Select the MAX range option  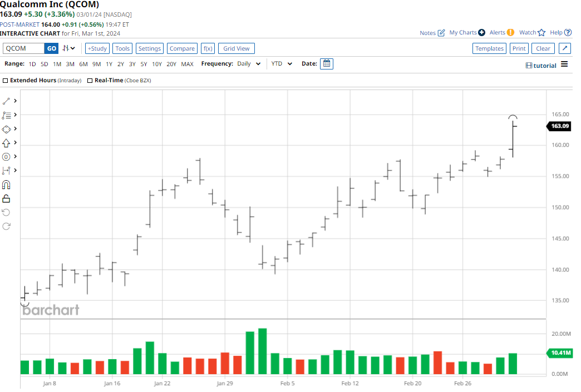187,64
